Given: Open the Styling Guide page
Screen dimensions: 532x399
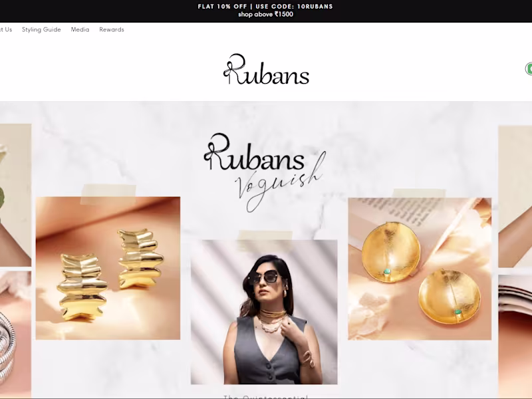Looking at the screenshot, I should pos(41,29).
